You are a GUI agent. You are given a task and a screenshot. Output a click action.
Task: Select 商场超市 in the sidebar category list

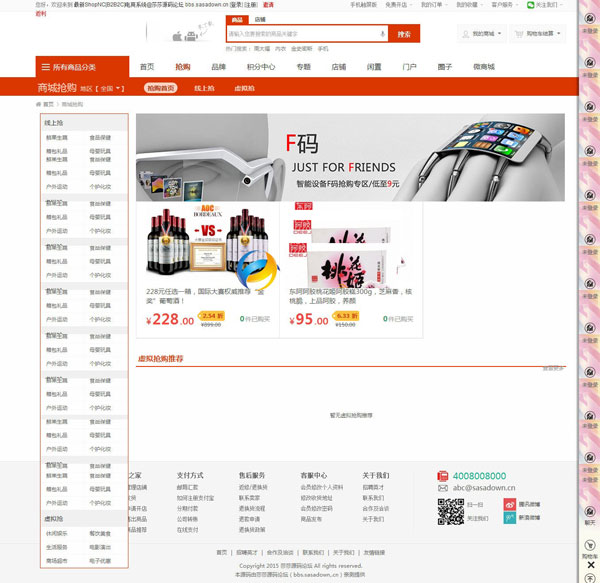click(57, 561)
